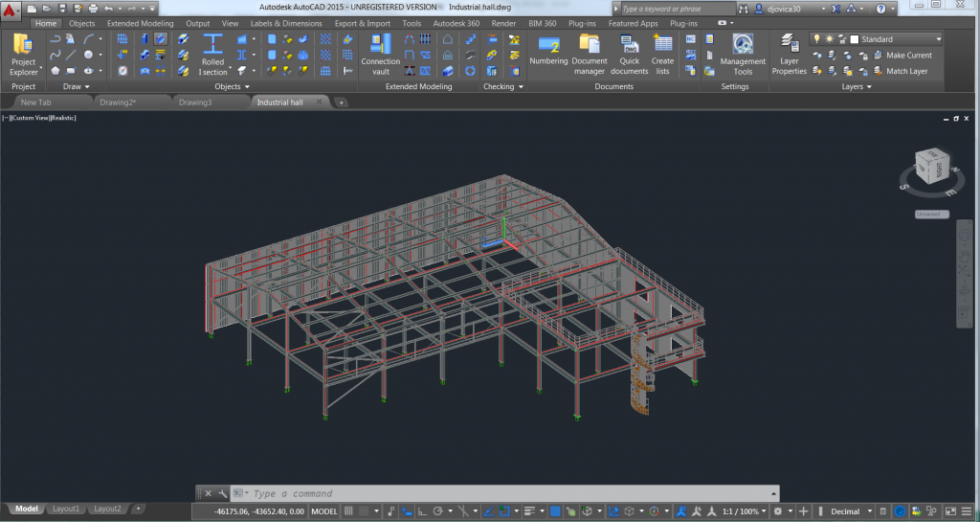
Task: Click the coordinates readout in status bar
Action: click(258, 511)
